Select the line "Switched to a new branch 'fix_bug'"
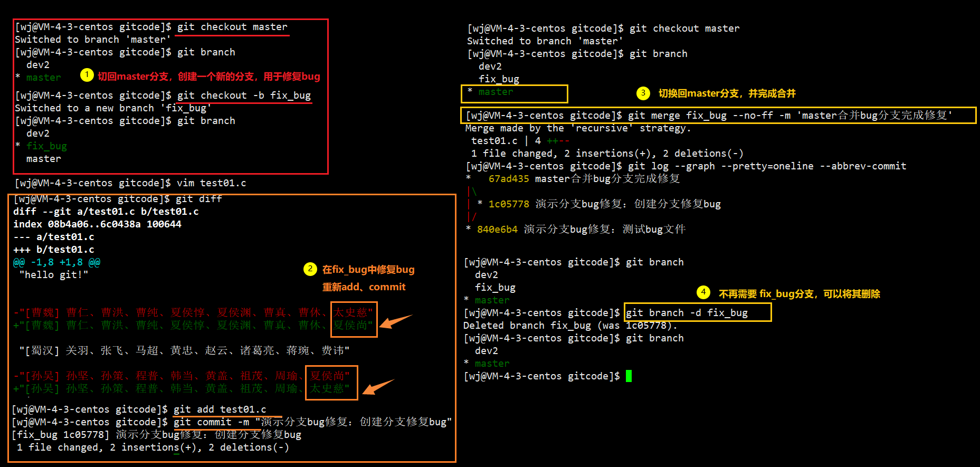 113,108
